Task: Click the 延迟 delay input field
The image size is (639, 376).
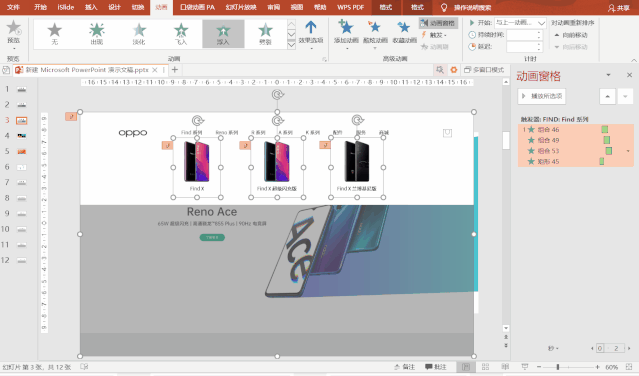Action: (524, 47)
